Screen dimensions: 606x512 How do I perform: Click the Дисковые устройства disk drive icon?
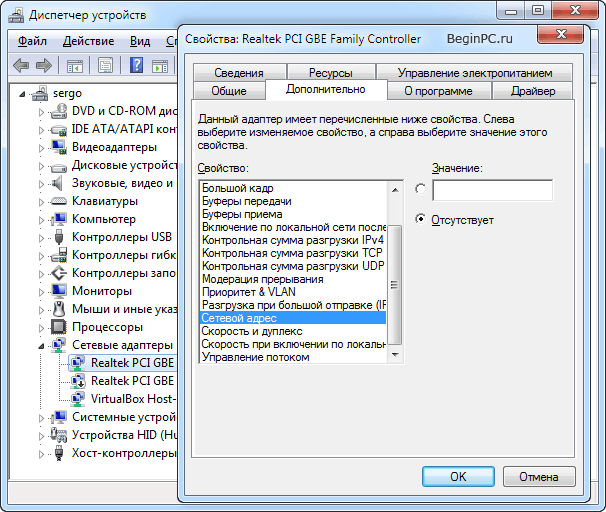pyautogui.click(x=59, y=167)
